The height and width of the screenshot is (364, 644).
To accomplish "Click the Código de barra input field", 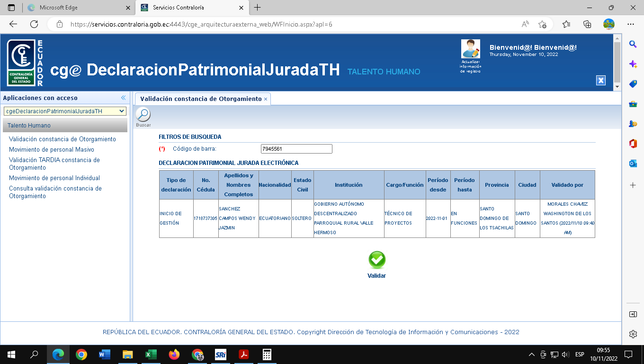I will [296, 149].
